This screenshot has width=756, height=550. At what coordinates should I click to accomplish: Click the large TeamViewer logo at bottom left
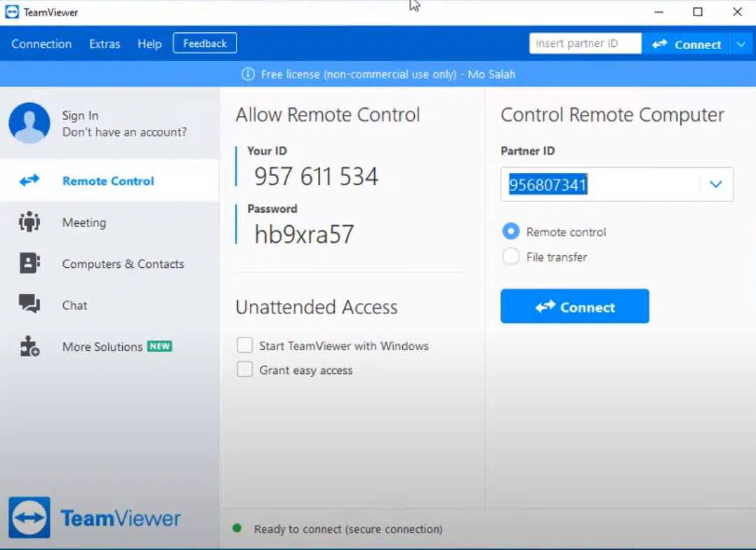pyautogui.click(x=29, y=518)
